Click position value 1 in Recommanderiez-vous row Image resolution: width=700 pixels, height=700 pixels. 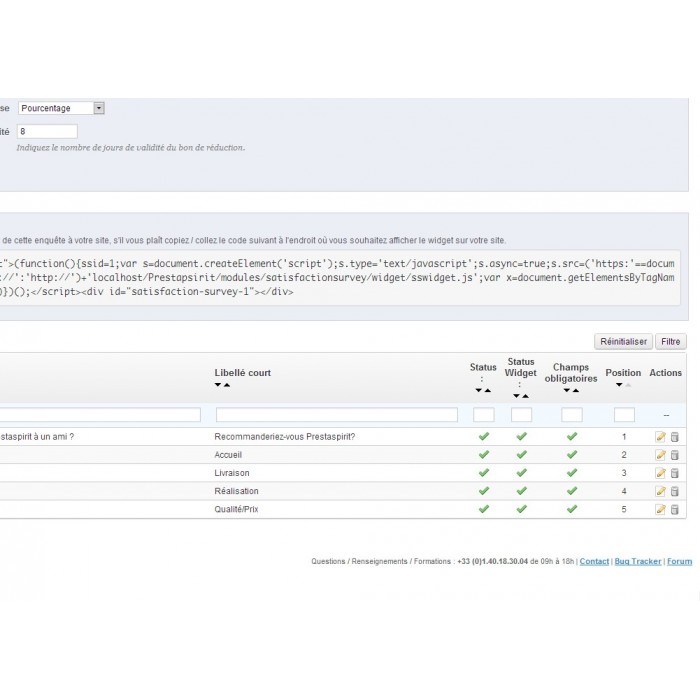click(x=624, y=437)
